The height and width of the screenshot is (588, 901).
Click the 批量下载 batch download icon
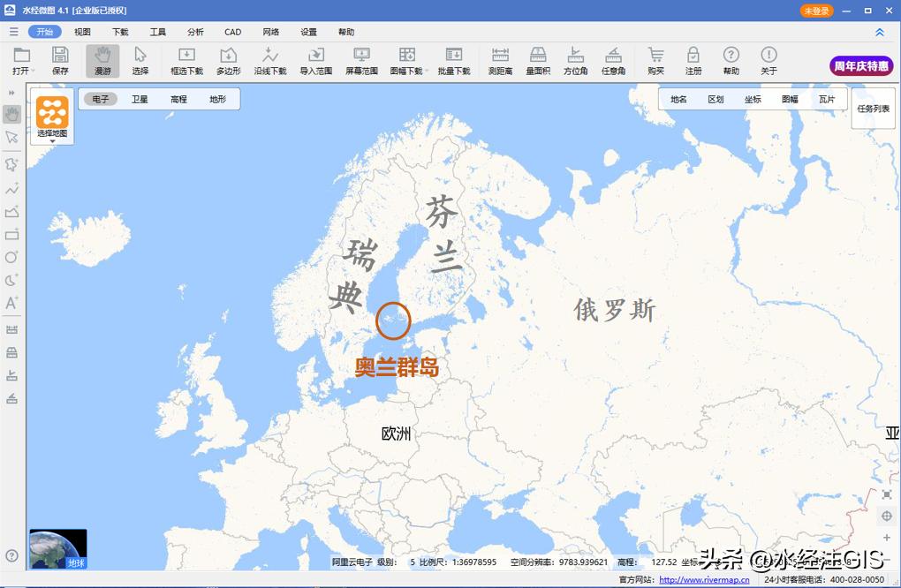(x=454, y=60)
